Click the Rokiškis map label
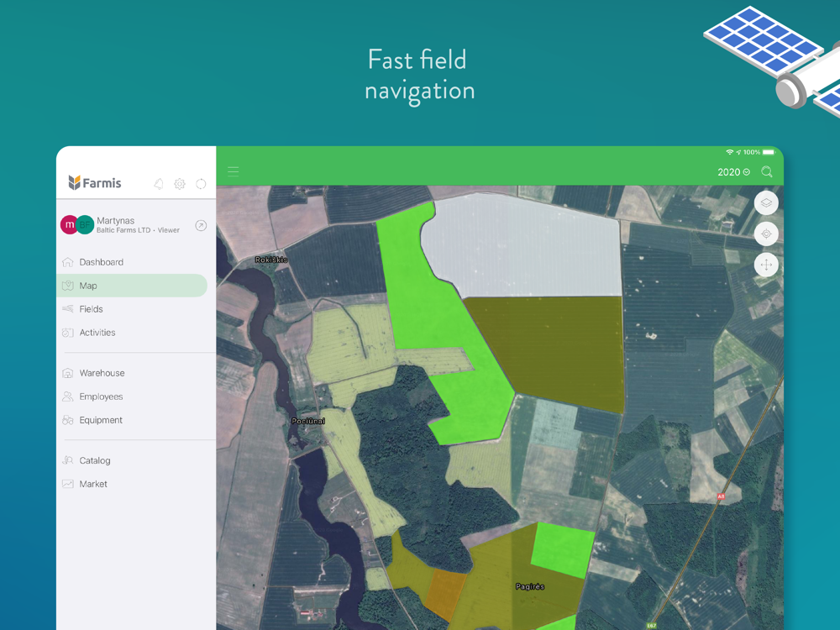 (271, 260)
